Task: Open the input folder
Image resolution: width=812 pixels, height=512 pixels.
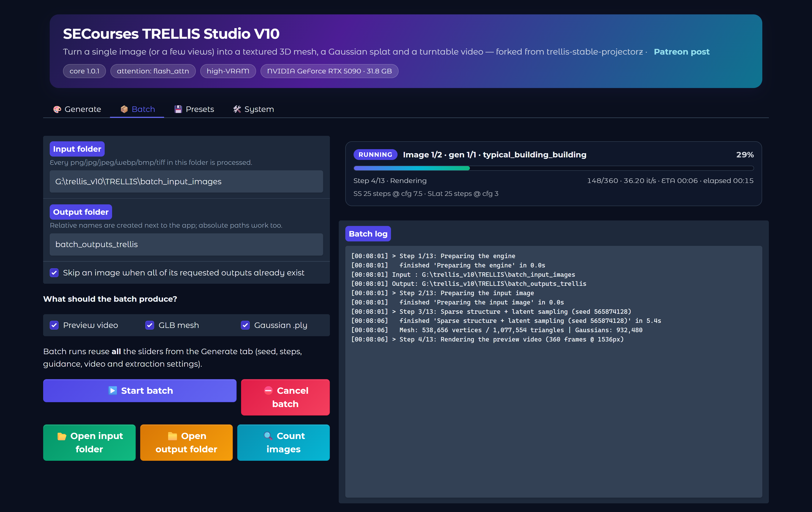Action: coord(89,443)
